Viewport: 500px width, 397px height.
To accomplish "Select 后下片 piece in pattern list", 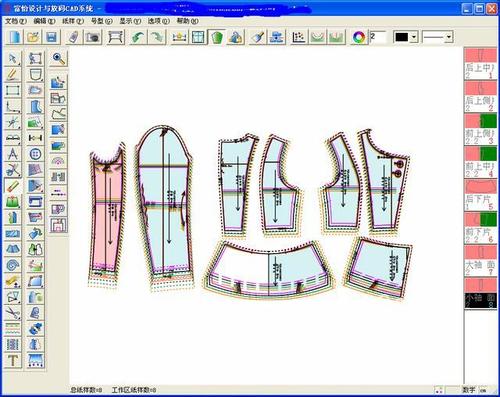I will 480,195.
